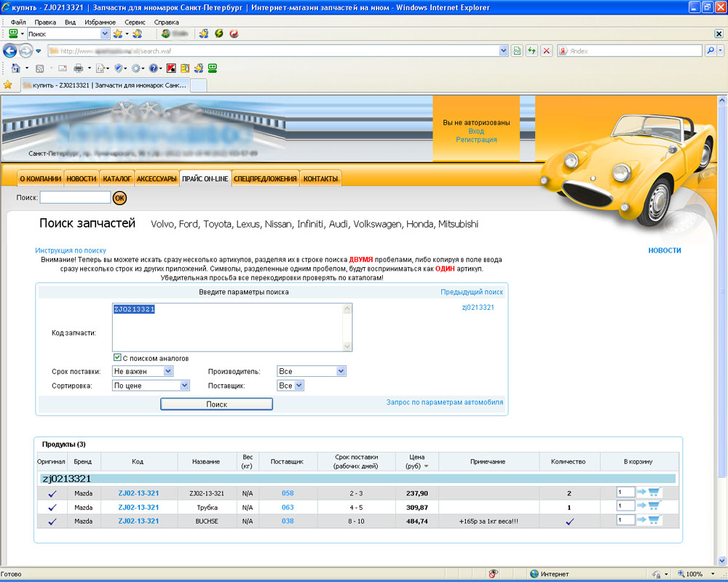Click the Read Mail envelope icon
This screenshot has width=728, height=582.
pyautogui.click(x=62, y=68)
